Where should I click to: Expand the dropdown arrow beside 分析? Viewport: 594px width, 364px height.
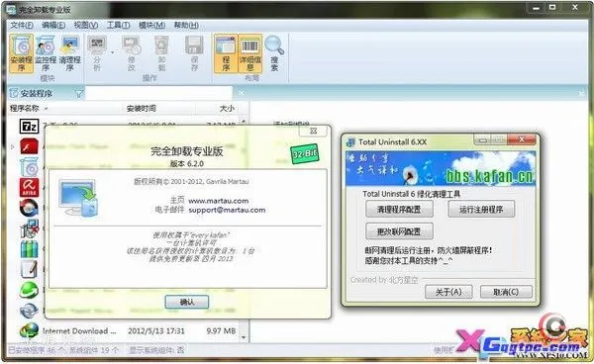pos(113,52)
